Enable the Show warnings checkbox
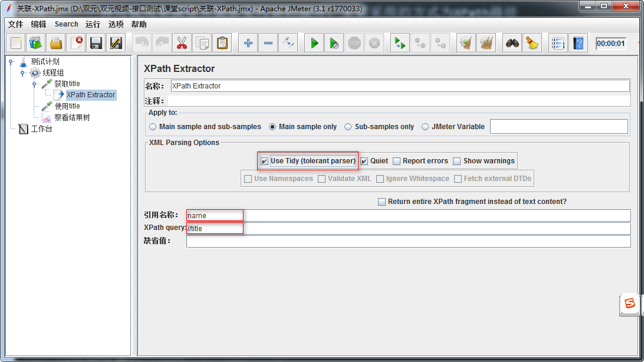Viewport: 644px width, 362px height. tap(456, 162)
